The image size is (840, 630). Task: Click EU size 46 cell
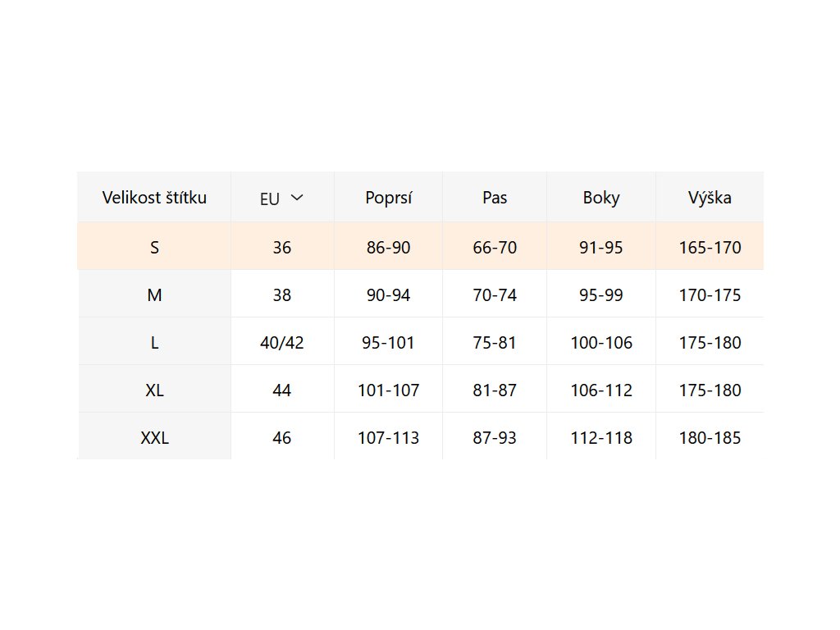[x=281, y=437]
